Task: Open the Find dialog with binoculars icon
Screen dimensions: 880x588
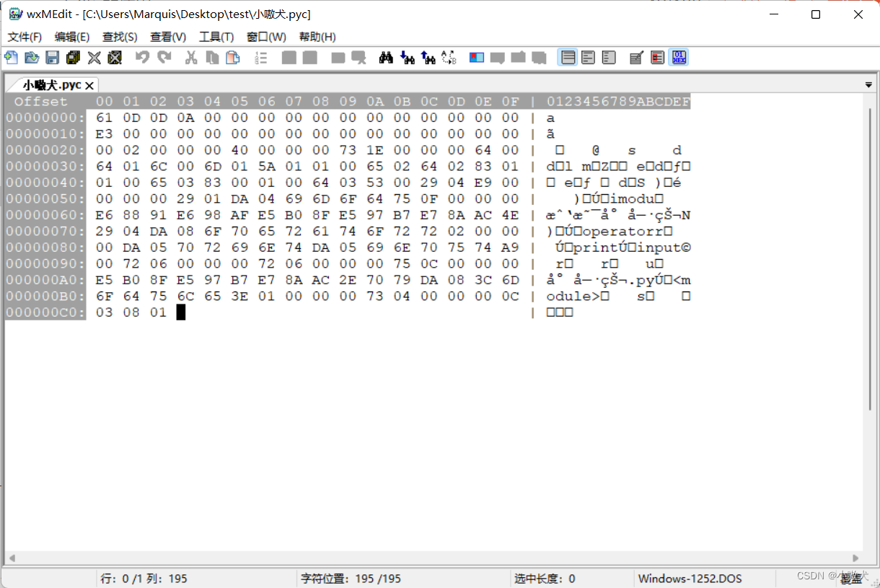Action: (387, 58)
